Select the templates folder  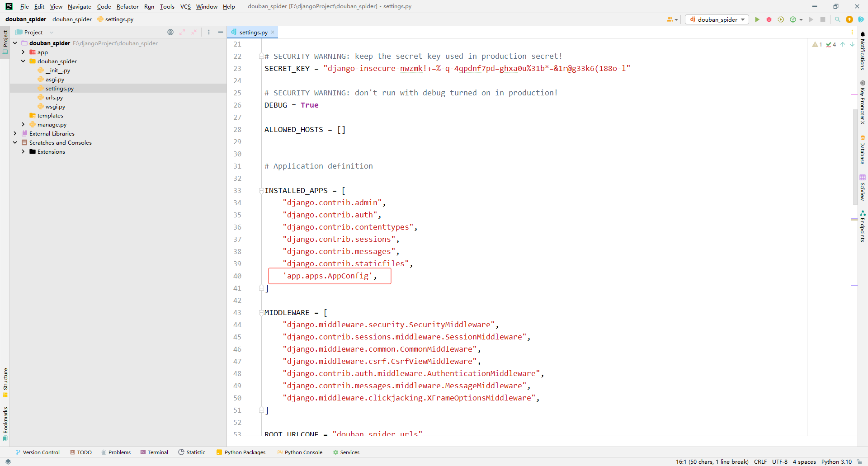pos(50,115)
